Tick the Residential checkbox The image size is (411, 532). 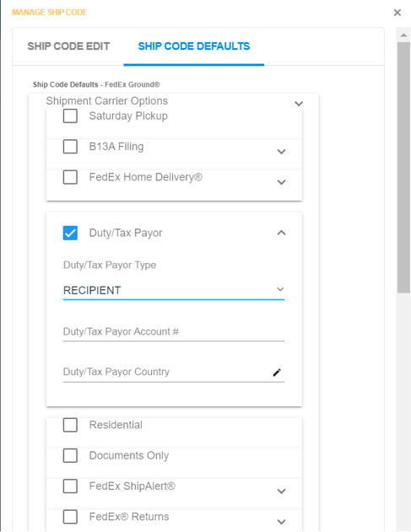point(70,425)
